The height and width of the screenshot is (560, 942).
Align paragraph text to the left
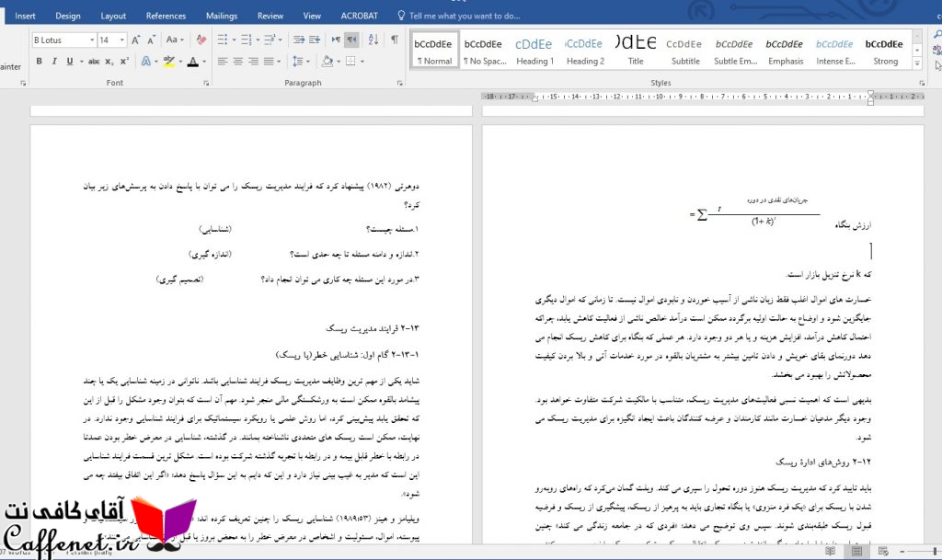pyautogui.click(x=223, y=62)
